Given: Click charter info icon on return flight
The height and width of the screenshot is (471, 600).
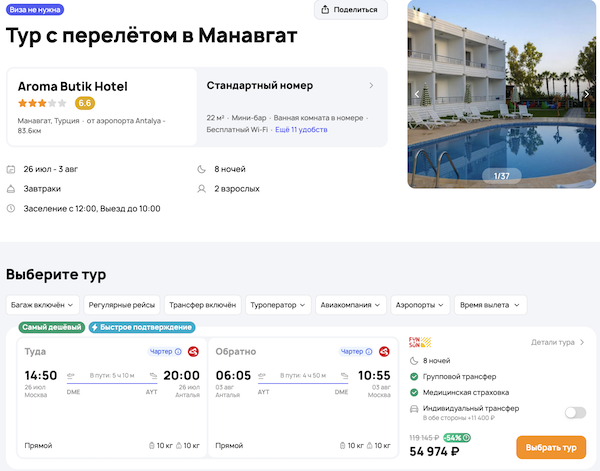Looking at the screenshot, I should [369, 352].
